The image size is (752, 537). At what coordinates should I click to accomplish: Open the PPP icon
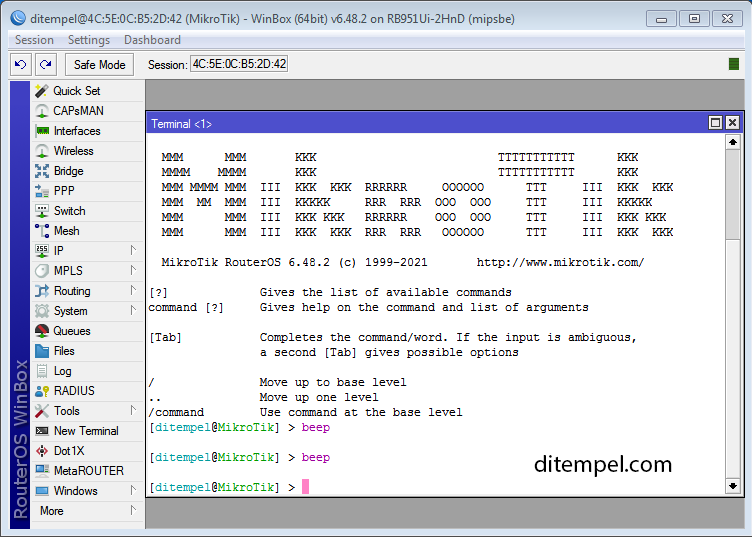(x=42, y=191)
